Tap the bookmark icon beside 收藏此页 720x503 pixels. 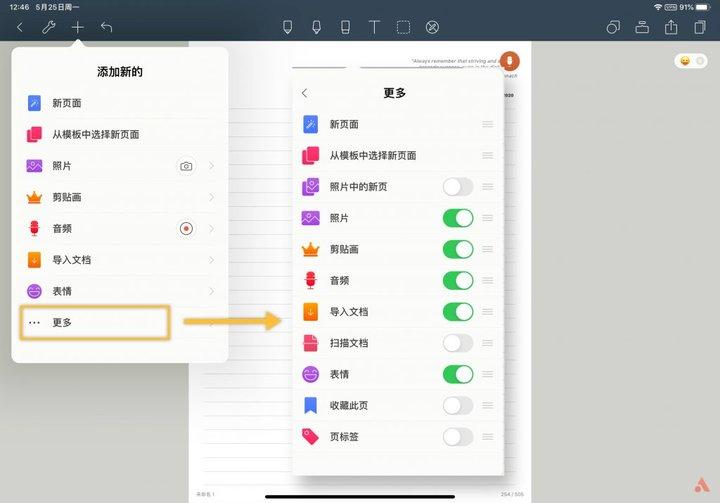(x=310, y=406)
